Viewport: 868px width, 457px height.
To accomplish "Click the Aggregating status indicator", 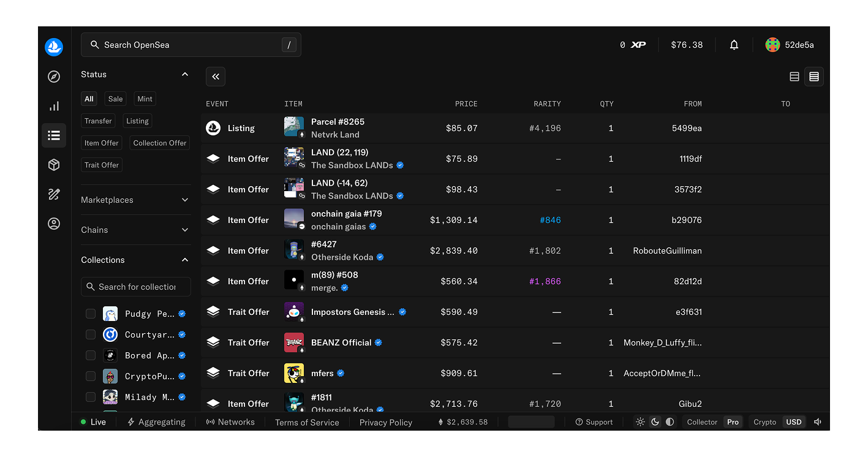I will pos(156,422).
